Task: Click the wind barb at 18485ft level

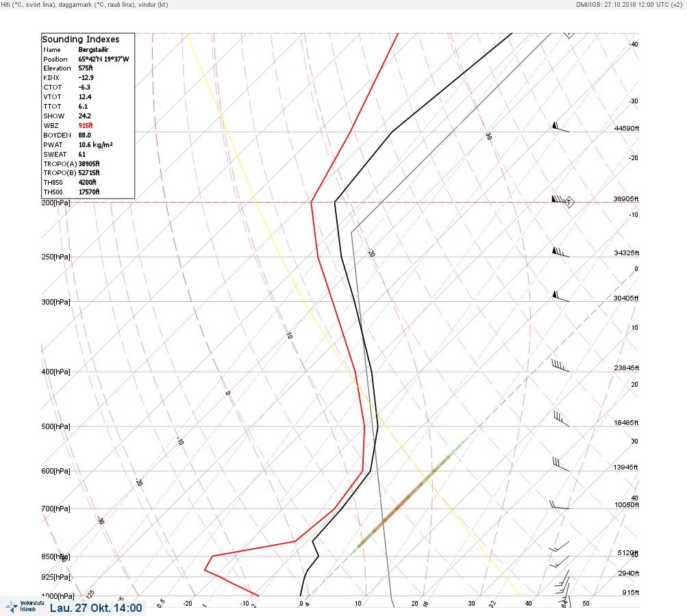Action: point(561,419)
